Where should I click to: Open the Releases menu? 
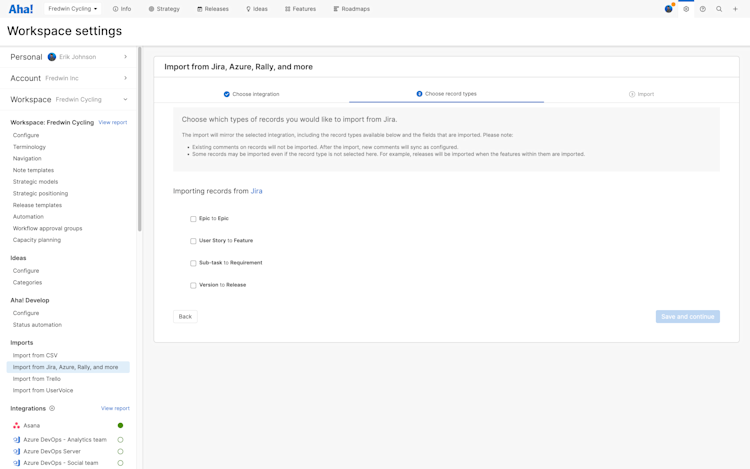click(x=213, y=9)
